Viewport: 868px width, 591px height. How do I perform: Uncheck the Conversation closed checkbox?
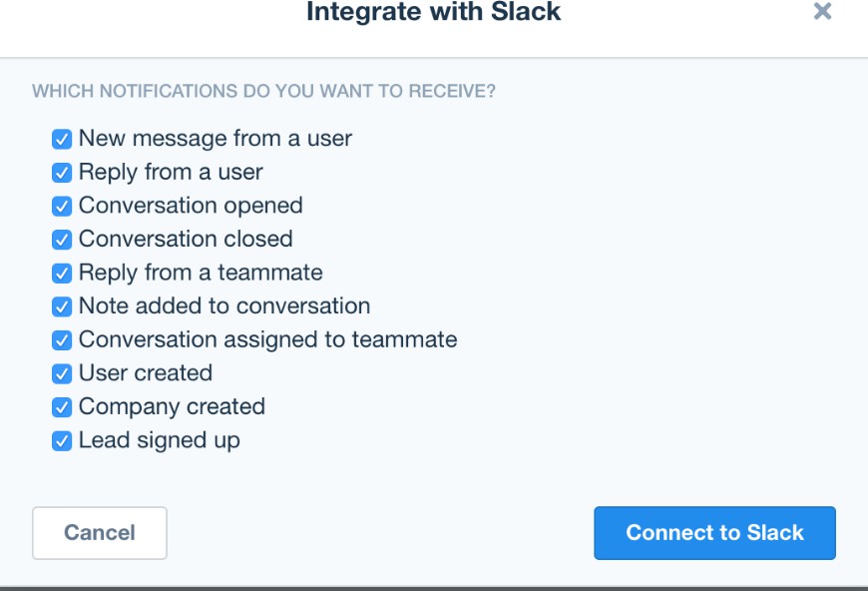tap(62, 240)
